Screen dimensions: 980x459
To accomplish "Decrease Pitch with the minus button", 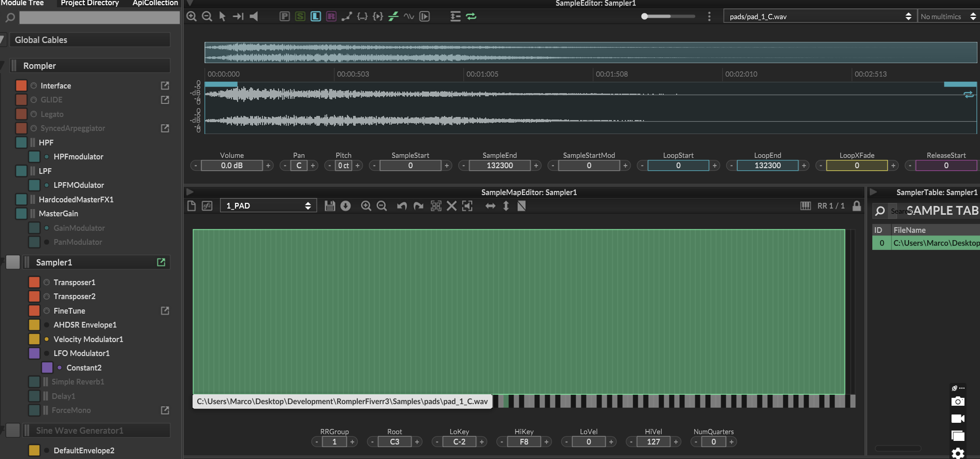I will coord(329,166).
